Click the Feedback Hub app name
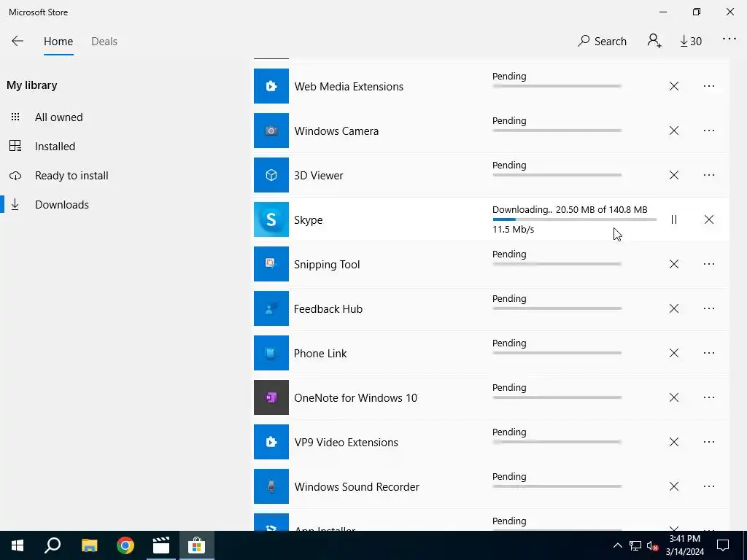The image size is (747, 560). tap(328, 309)
